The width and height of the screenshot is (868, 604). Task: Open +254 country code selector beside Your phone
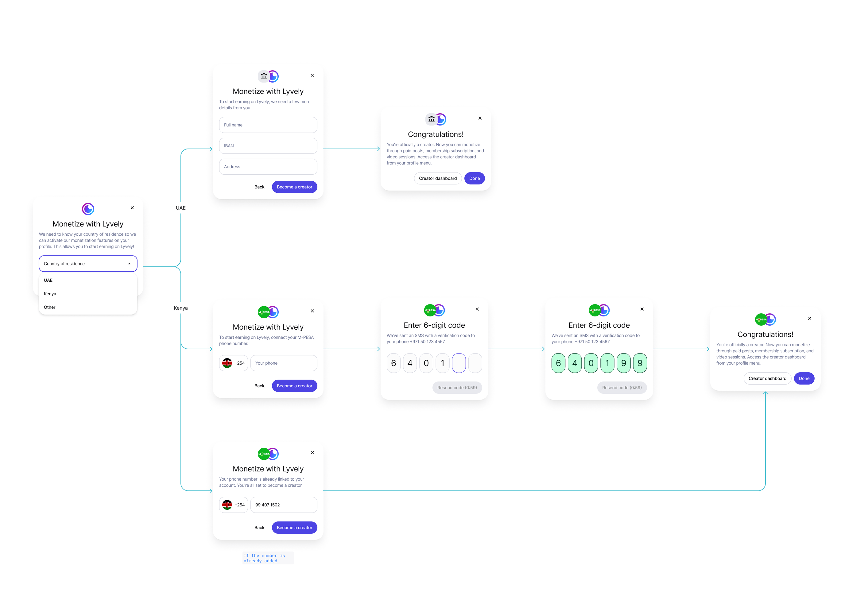[233, 363]
